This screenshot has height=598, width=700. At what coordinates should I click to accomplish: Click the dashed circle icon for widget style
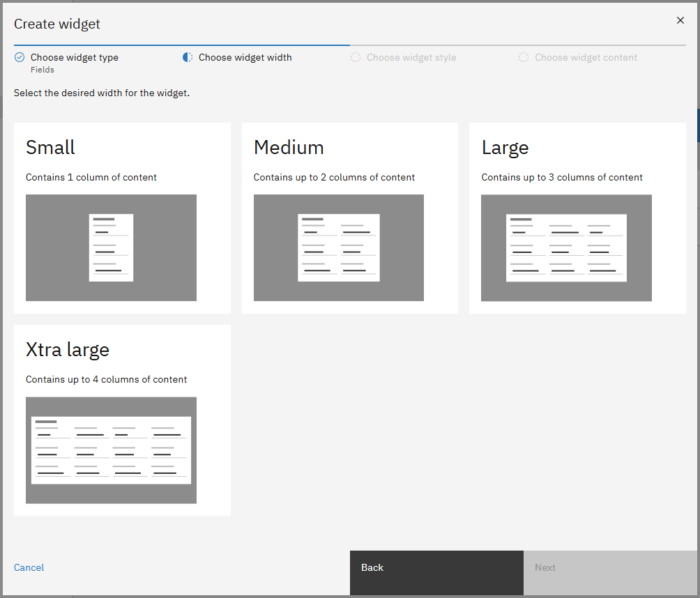pyautogui.click(x=356, y=58)
